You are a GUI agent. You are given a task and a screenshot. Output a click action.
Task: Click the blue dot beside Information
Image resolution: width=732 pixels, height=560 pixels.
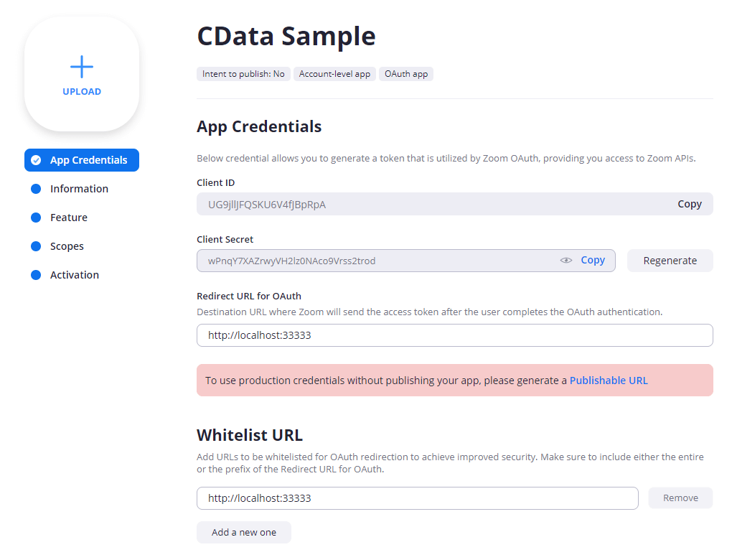(36, 189)
